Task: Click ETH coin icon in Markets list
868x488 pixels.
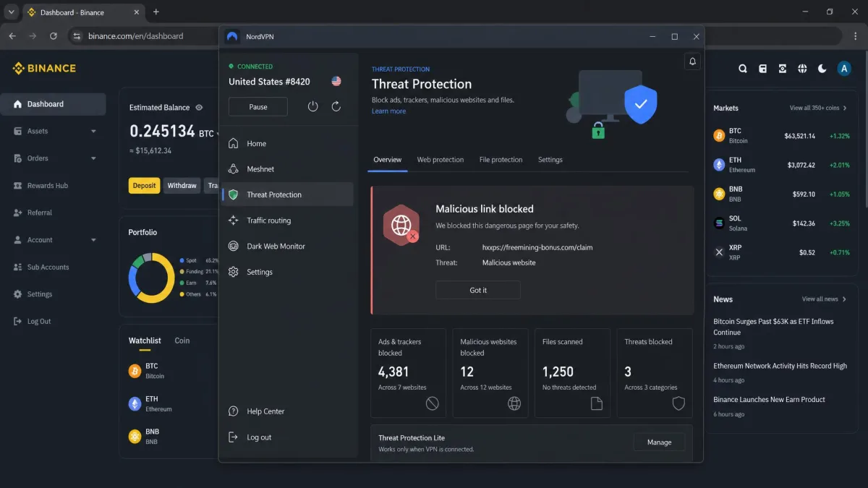Action: pos(719,165)
